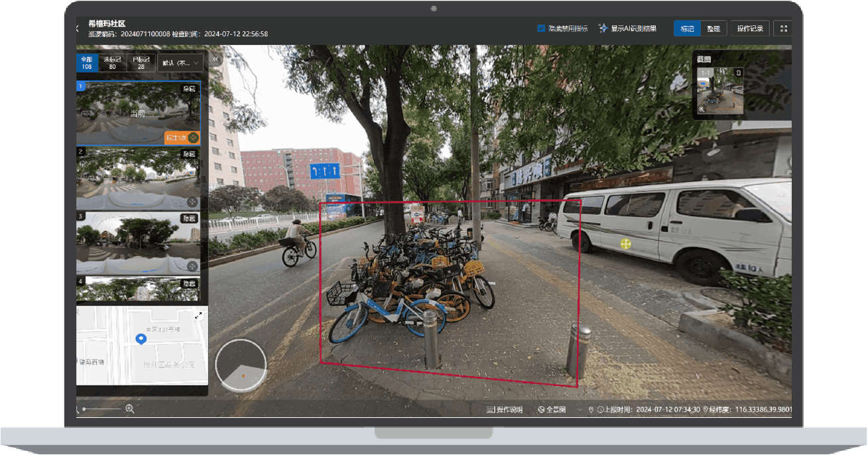Hide panorama 1 using its top-right label

(x=190, y=89)
